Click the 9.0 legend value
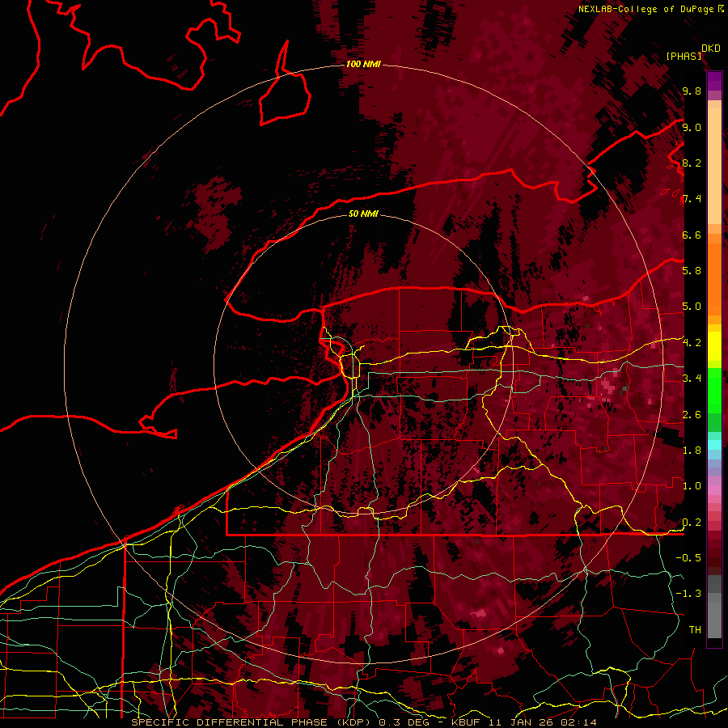This screenshot has width=728, height=728. pos(692,127)
